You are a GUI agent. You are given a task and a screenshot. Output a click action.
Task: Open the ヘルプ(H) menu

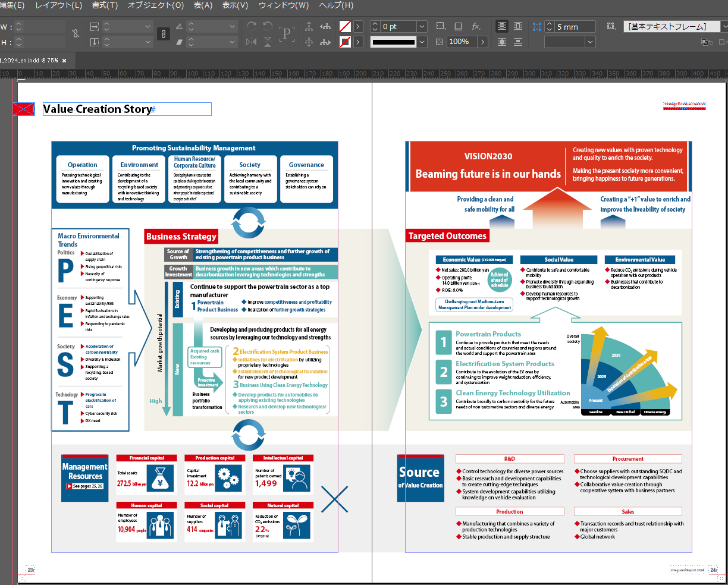coord(336,5)
